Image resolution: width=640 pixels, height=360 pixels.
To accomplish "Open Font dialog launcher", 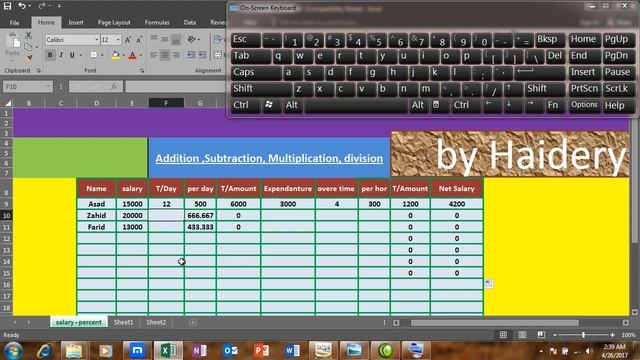I will [x=142, y=71].
